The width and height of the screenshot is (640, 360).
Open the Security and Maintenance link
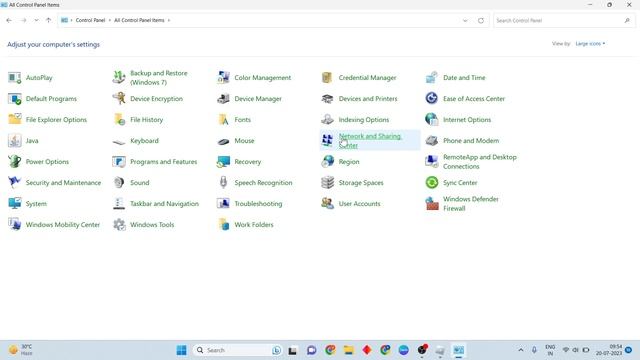coord(63,182)
